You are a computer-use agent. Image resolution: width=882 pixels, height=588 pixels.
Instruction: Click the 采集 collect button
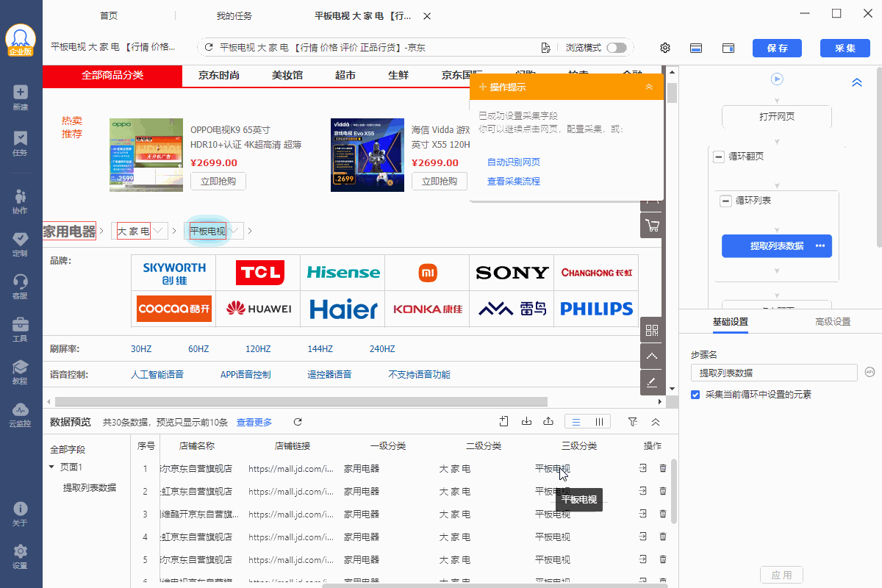845,48
